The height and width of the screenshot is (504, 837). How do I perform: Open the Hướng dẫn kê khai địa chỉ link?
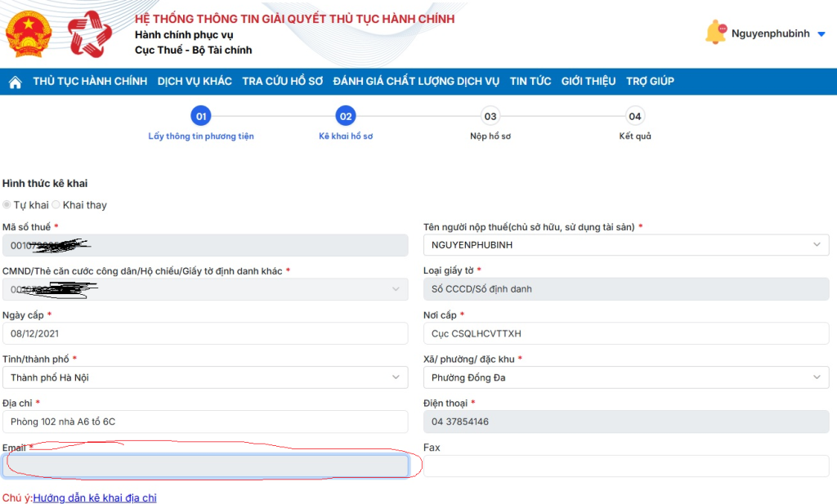(x=95, y=498)
